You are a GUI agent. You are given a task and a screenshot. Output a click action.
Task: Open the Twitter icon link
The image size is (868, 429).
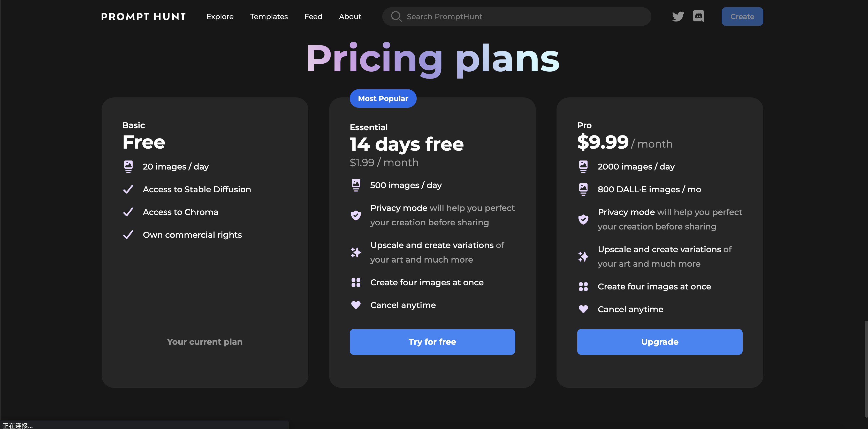pos(677,17)
